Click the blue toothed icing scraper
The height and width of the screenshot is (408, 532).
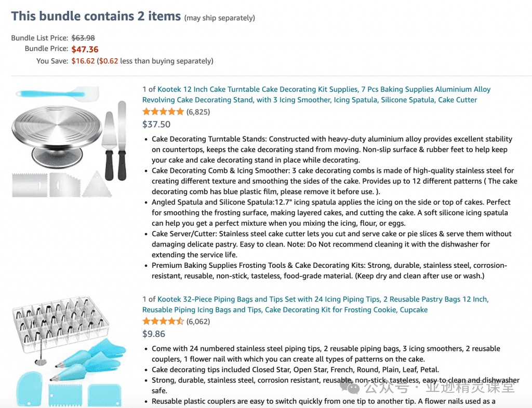[65, 395]
